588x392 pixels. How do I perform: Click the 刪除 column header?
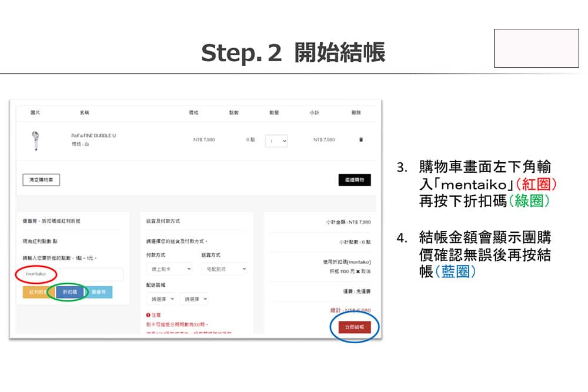(x=356, y=112)
